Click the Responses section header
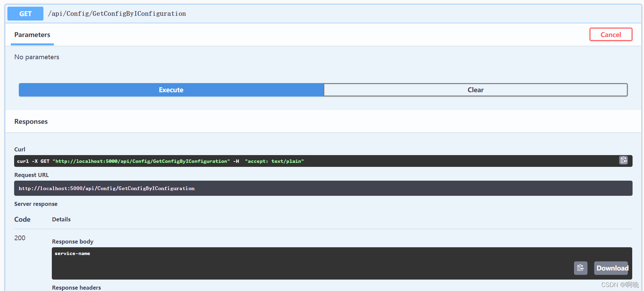644x291 pixels. click(31, 121)
